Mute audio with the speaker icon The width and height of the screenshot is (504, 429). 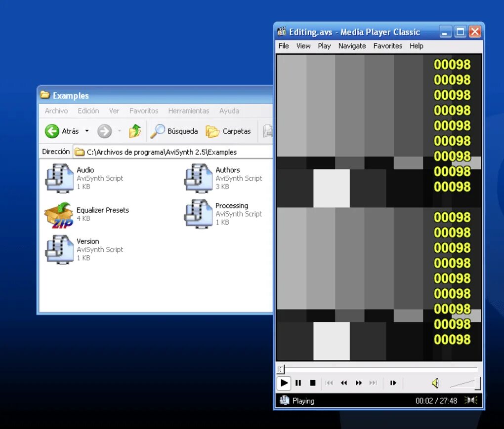point(435,383)
